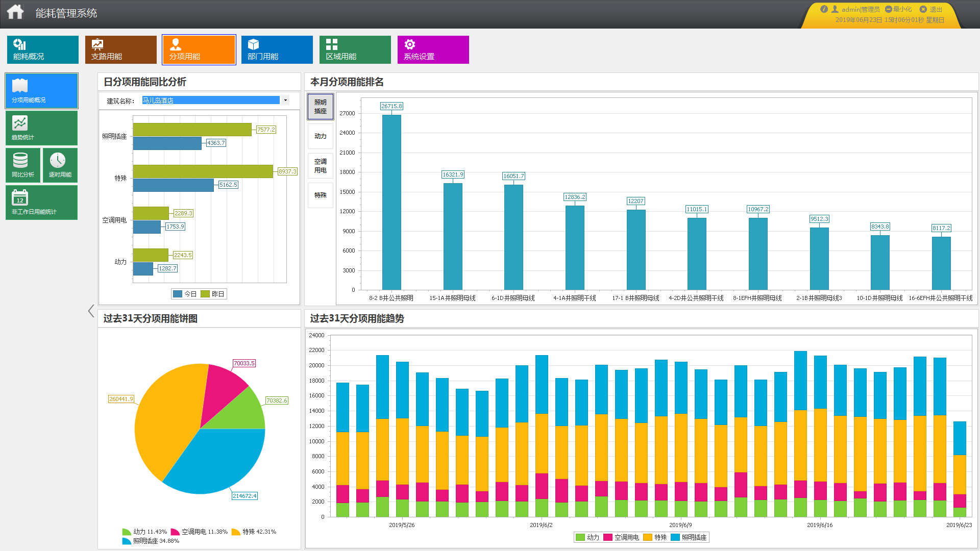Select 分项用能概况 sidebar tab
Image resolution: width=980 pixels, height=551 pixels.
[x=41, y=91]
